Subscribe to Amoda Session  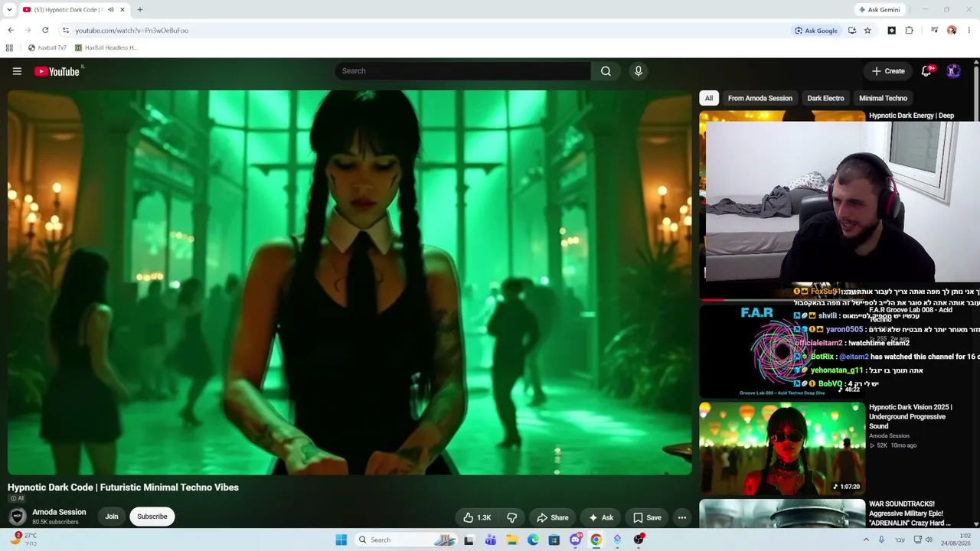[x=152, y=517]
